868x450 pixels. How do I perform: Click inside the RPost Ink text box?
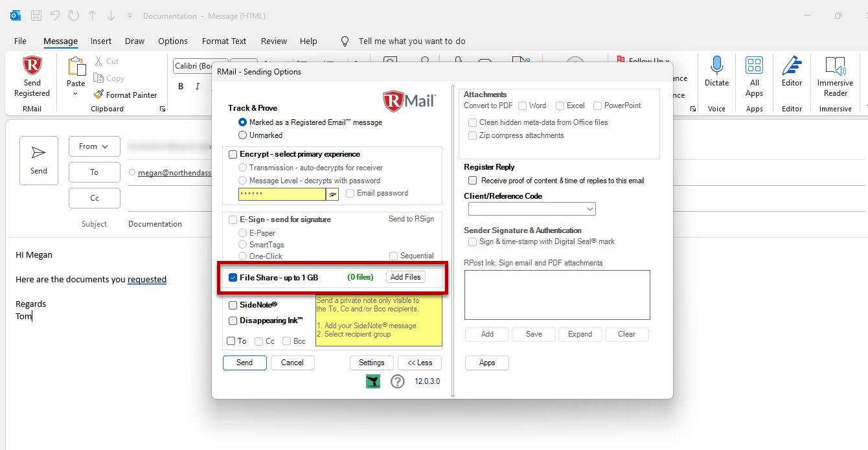coord(557,295)
